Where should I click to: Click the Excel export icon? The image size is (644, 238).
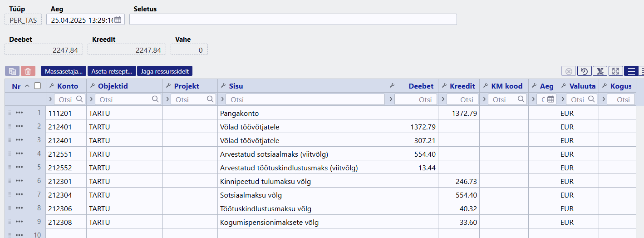pos(600,71)
